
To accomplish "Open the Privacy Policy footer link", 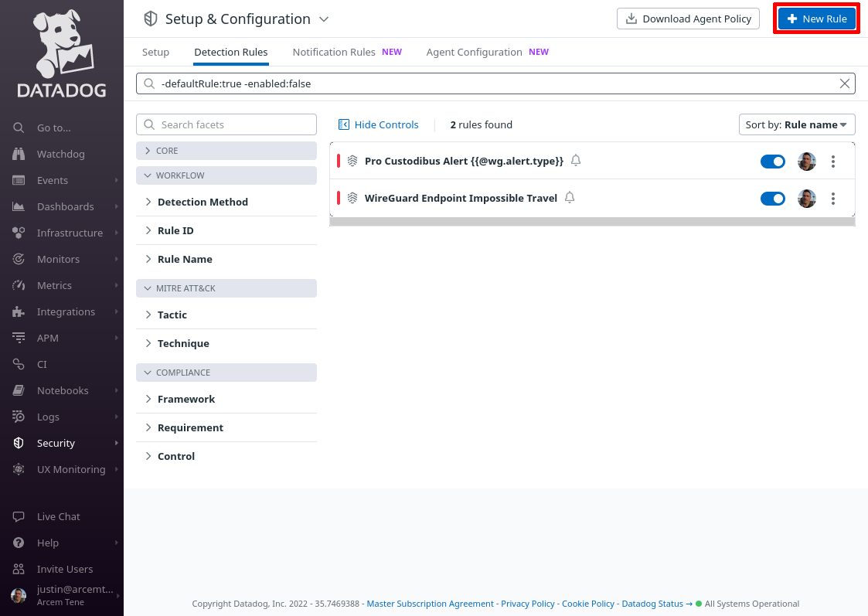I will click(528, 604).
